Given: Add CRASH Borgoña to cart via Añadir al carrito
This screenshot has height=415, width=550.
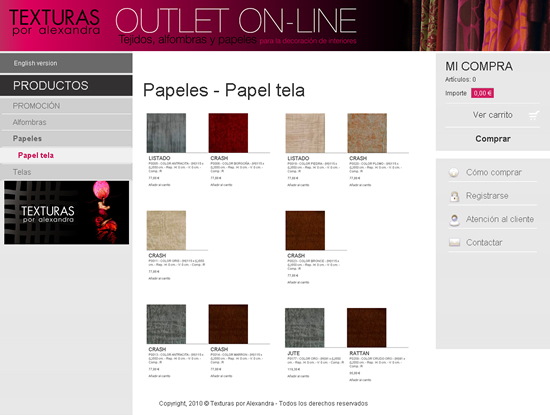Looking at the screenshot, I should 221,185.
